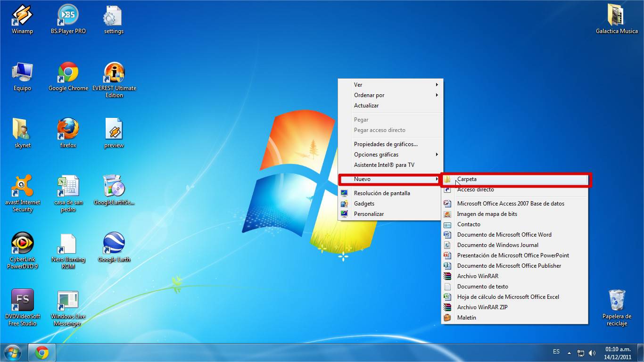Click the Google Earth desktop icon

coord(114,244)
